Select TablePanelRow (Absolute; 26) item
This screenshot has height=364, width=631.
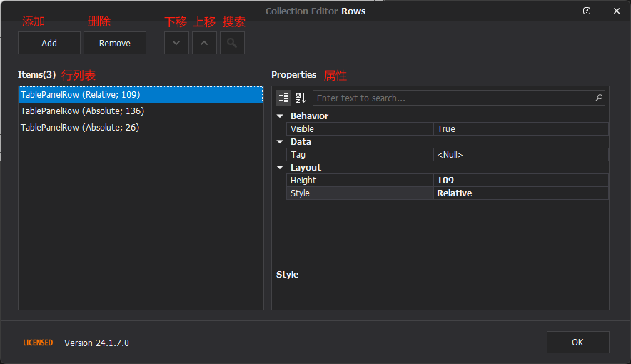point(141,128)
